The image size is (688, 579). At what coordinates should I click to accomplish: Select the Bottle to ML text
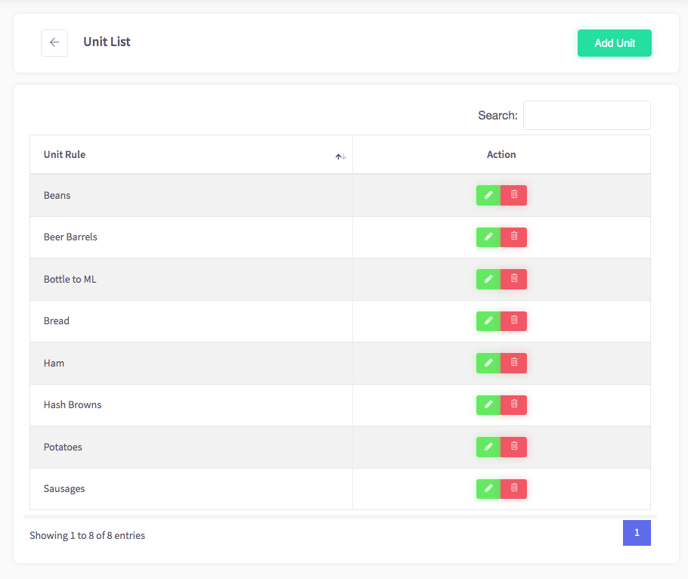70,279
